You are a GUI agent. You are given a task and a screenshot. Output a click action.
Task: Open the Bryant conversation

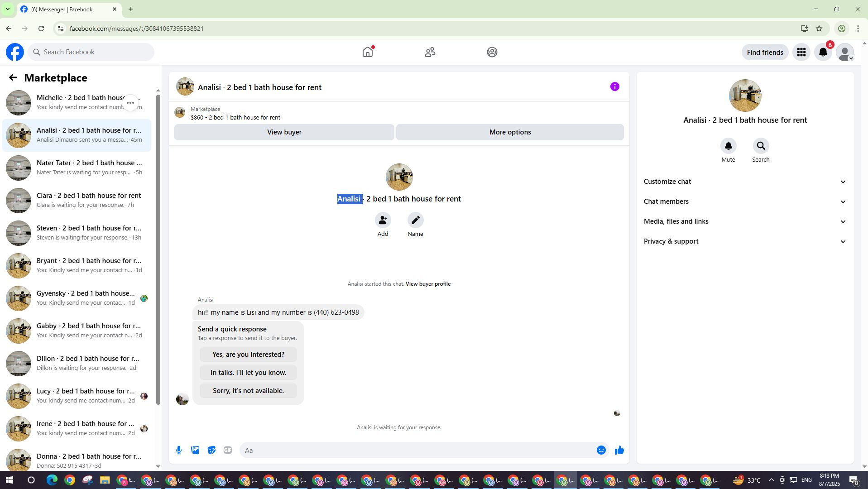(77, 266)
